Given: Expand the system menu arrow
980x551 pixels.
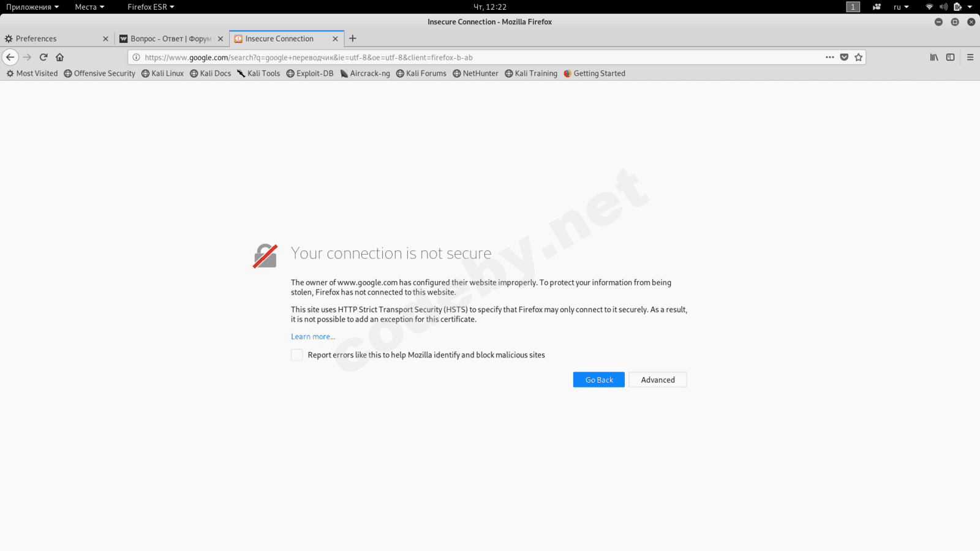Looking at the screenshot, I should 970,7.
